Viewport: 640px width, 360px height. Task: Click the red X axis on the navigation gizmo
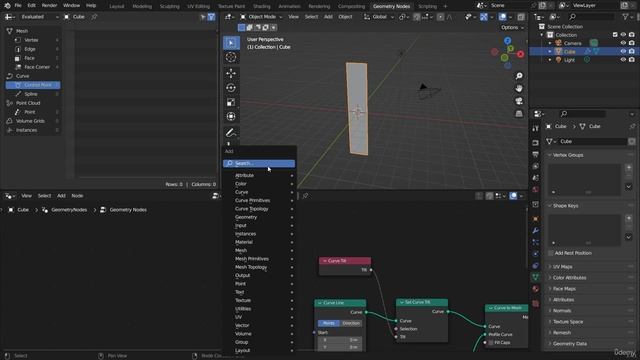click(x=520, y=54)
